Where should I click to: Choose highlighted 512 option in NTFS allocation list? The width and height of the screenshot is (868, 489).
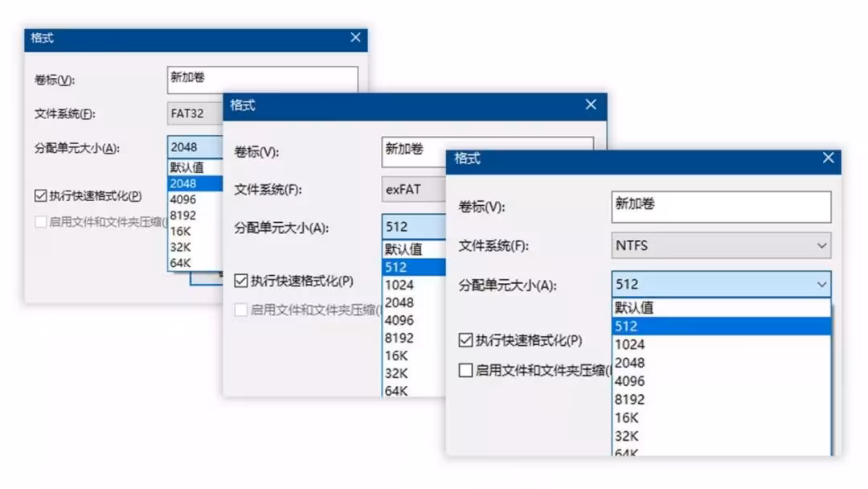(721, 327)
